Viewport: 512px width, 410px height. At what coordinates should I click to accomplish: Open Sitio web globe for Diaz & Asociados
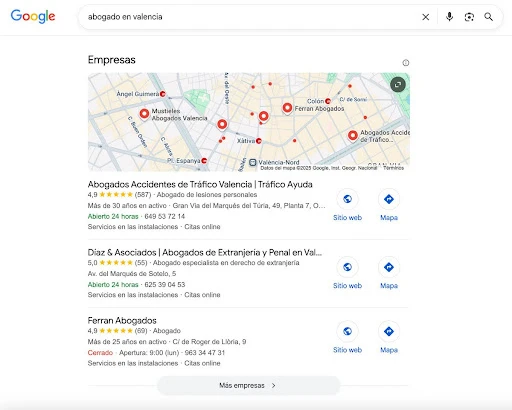pos(347,267)
